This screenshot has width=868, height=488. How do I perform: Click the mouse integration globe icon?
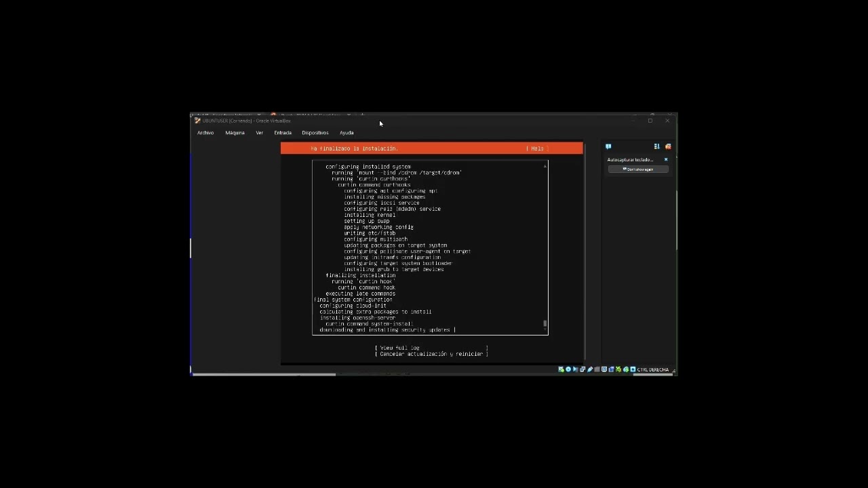[x=626, y=369]
